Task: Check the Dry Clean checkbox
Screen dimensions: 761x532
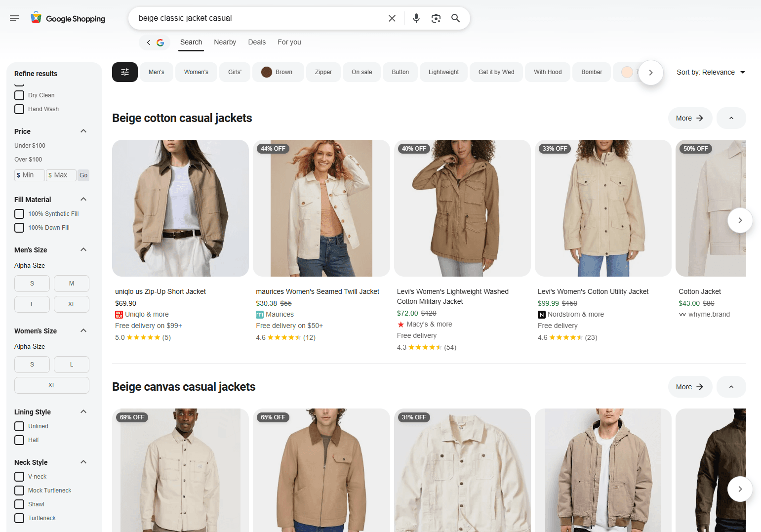Action: click(19, 95)
